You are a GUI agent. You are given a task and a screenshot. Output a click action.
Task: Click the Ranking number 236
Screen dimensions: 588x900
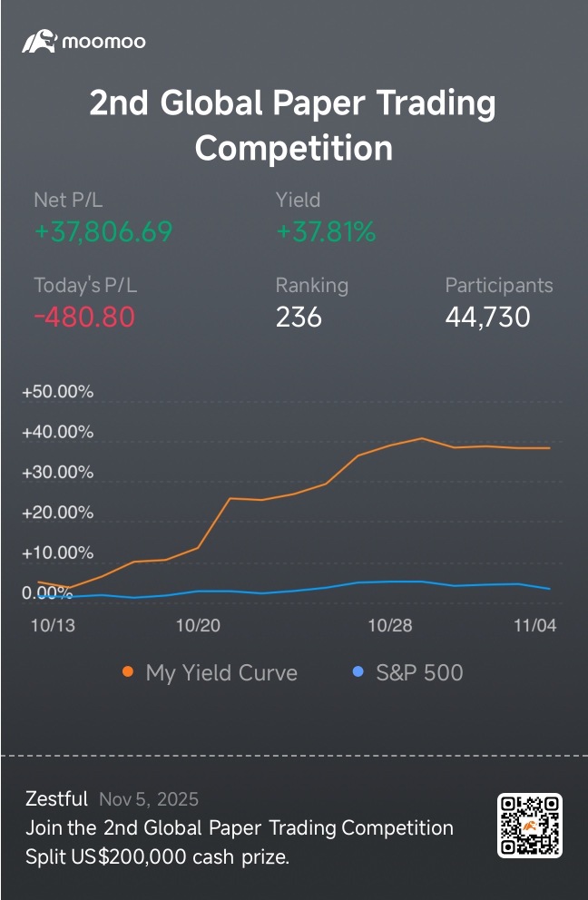point(299,317)
